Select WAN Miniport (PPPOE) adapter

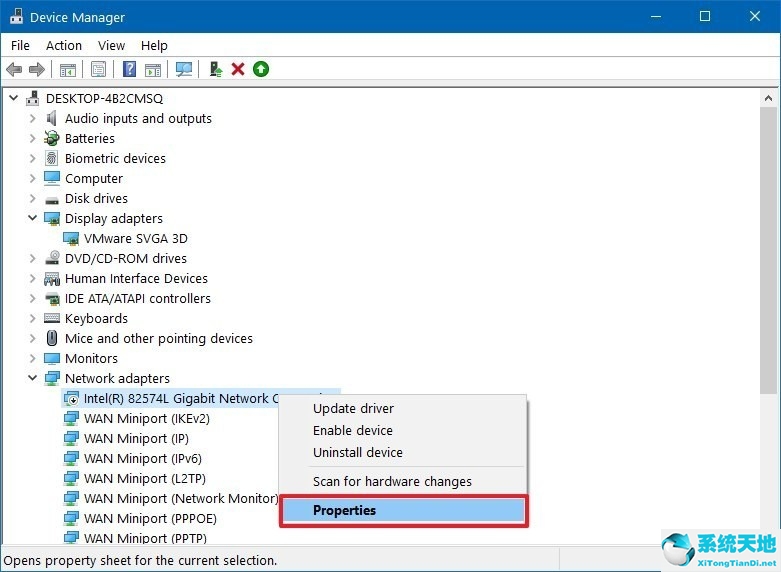click(x=150, y=518)
